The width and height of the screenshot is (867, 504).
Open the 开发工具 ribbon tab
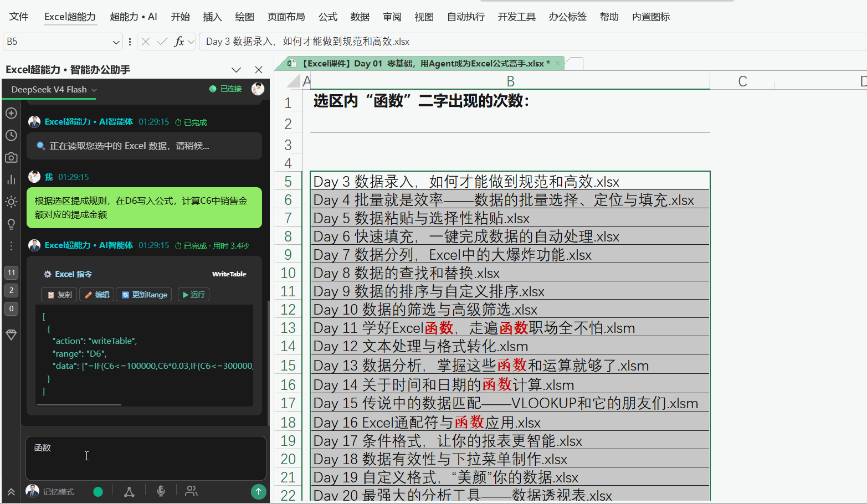point(517,17)
